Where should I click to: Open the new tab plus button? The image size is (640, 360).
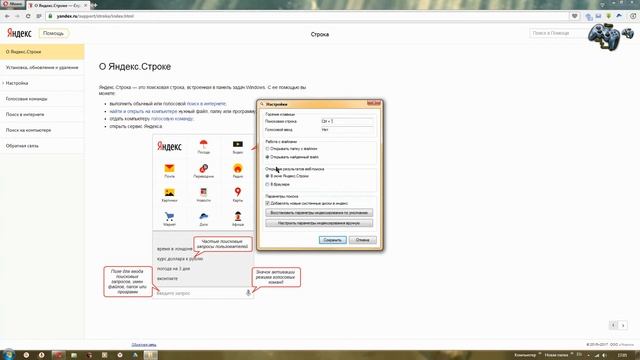[94, 5]
